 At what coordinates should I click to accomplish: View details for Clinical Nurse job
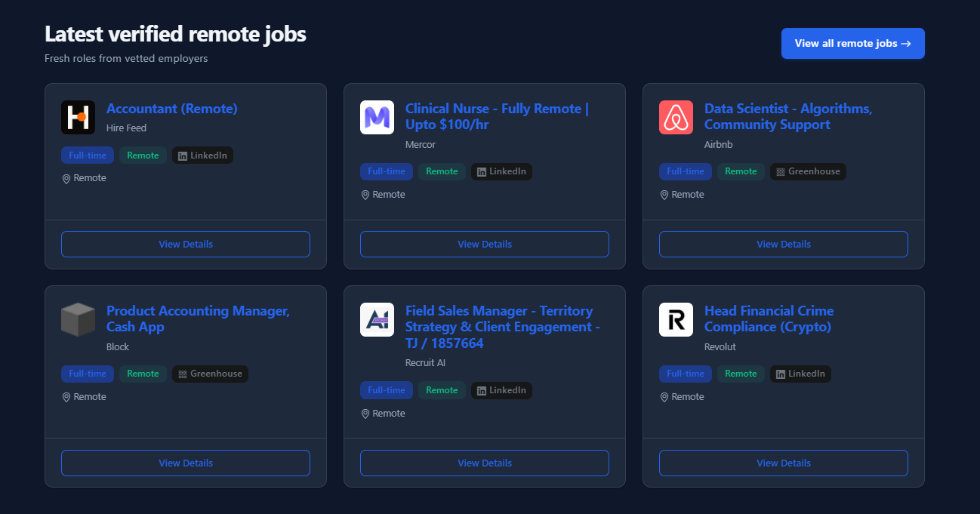[x=485, y=245]
